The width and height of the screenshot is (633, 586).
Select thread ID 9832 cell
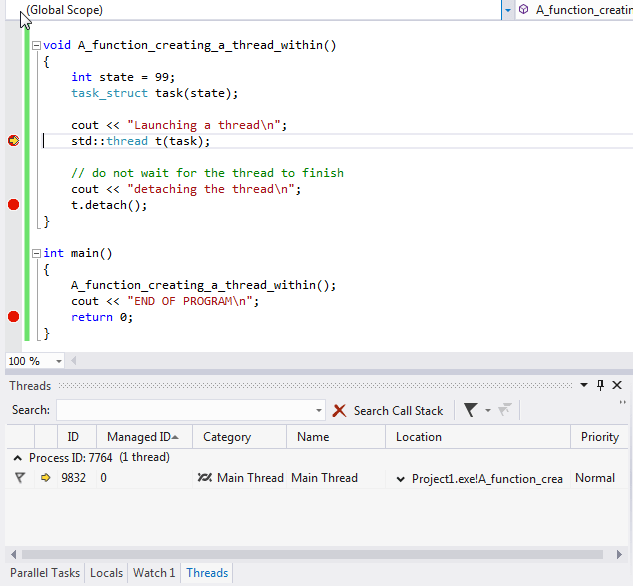pyautogui.click(x=73, y=478)
